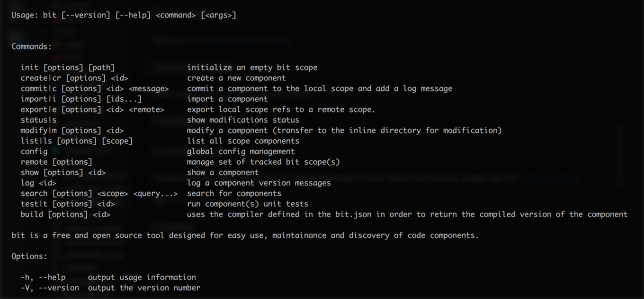Select the 'create|cr [options] <id>' command line
The height and width of the screenshot is (299, 644).
(74, 78)
